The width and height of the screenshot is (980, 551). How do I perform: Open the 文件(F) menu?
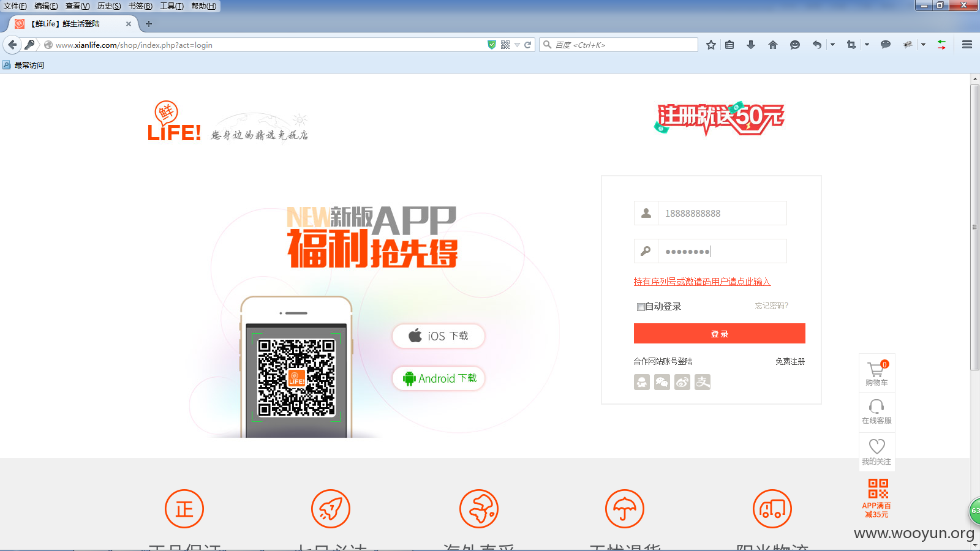[15, 6]
